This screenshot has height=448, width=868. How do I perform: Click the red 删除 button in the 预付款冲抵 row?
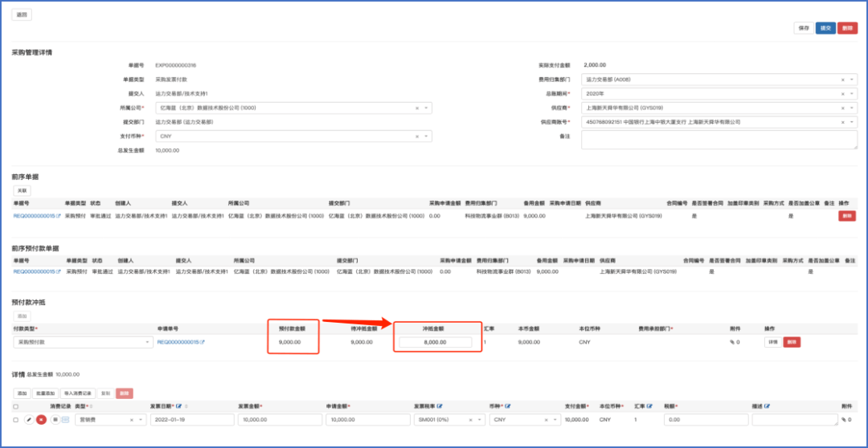coord(792,342)
